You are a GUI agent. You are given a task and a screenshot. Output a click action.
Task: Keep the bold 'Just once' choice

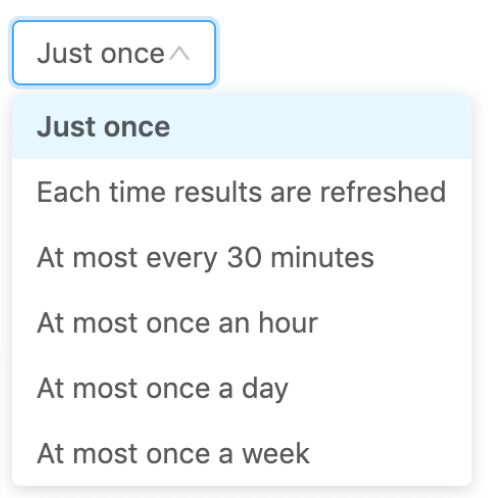242,127
